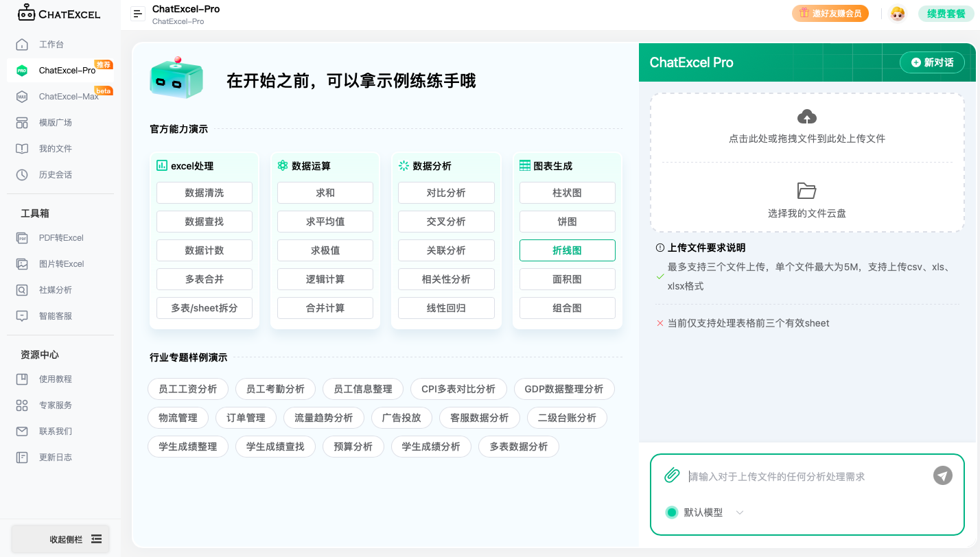The height and width of the screenshot is (557, 980).
Task: Select the 流量趋势分析 chip
Action: tap(324, 418)
